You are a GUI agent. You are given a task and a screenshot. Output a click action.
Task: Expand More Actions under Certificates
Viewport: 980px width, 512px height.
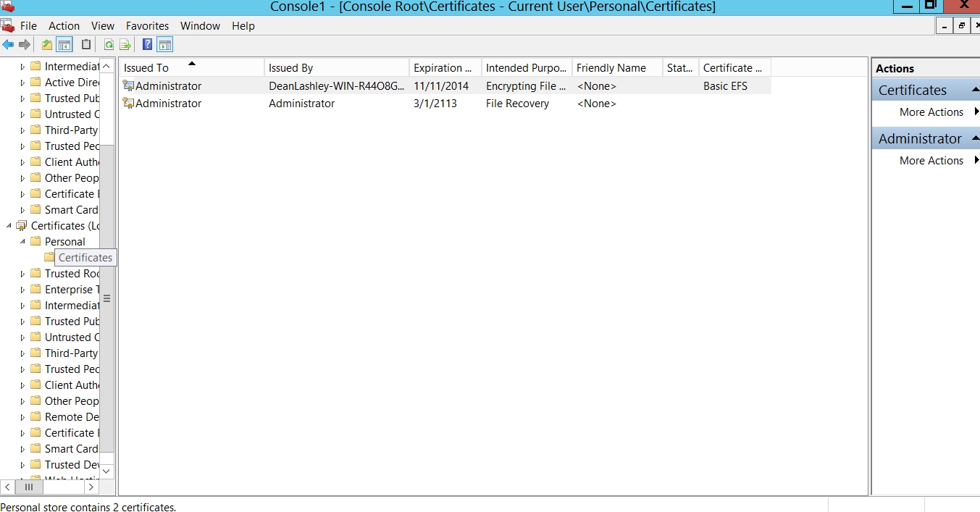tap(931, 112)
